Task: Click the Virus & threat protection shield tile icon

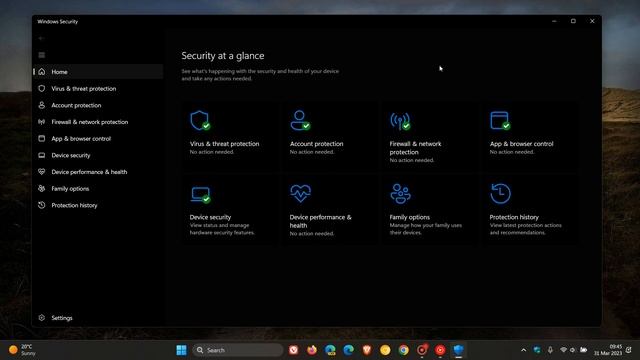Action: pos(200,120)
